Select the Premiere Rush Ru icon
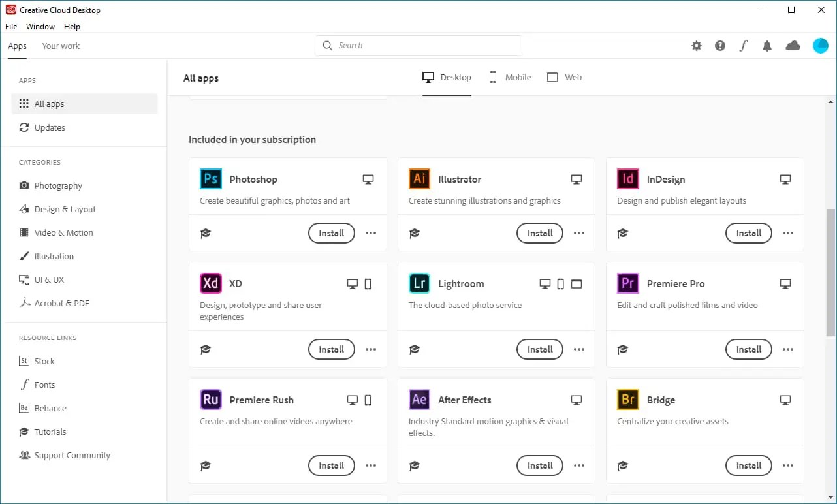Screen dimensions: 837x504 click(x=211, y=400)
